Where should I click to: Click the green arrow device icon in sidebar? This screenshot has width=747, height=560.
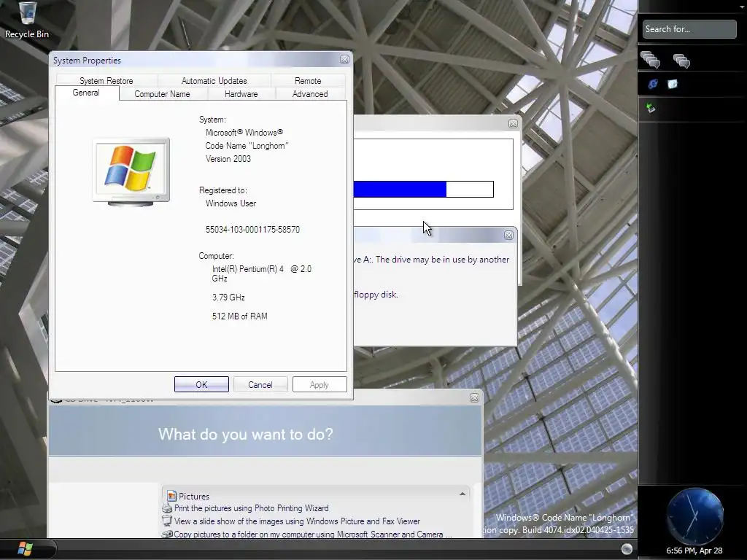pyautogui.click(x=651, y=108)
